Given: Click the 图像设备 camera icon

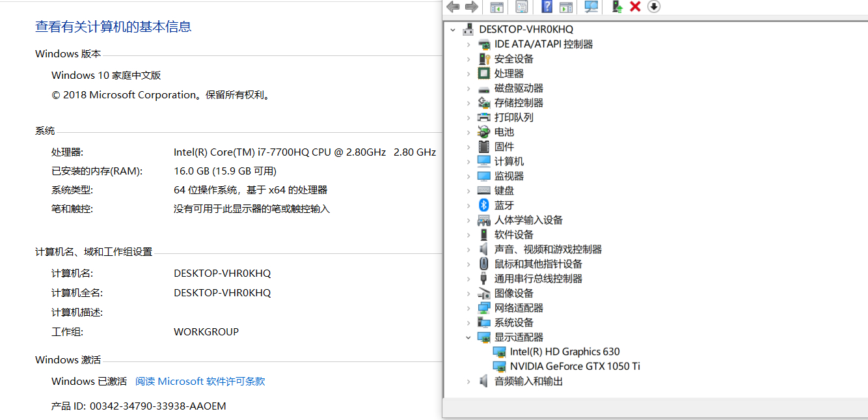Looking at the screenshot, I should click(483, 293).
